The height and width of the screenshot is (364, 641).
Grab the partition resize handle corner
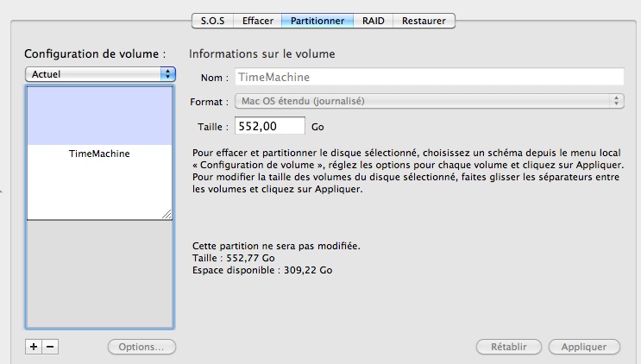[x=167, y=214]
